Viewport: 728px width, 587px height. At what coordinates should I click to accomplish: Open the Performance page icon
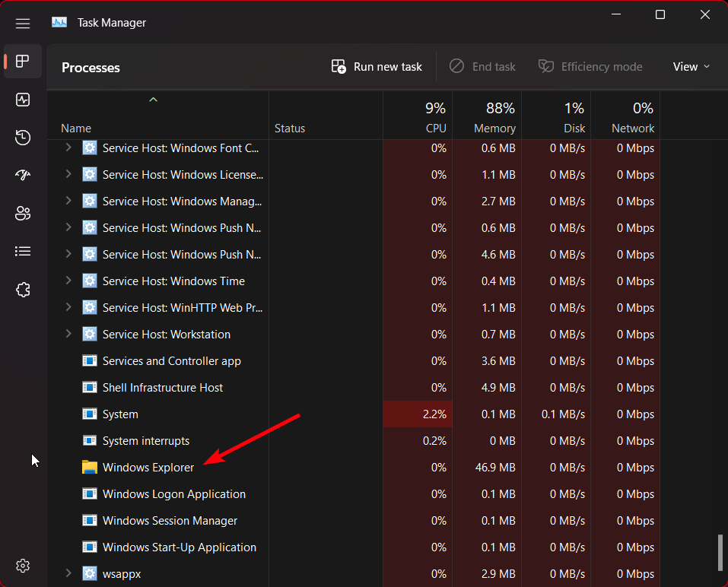23,100
